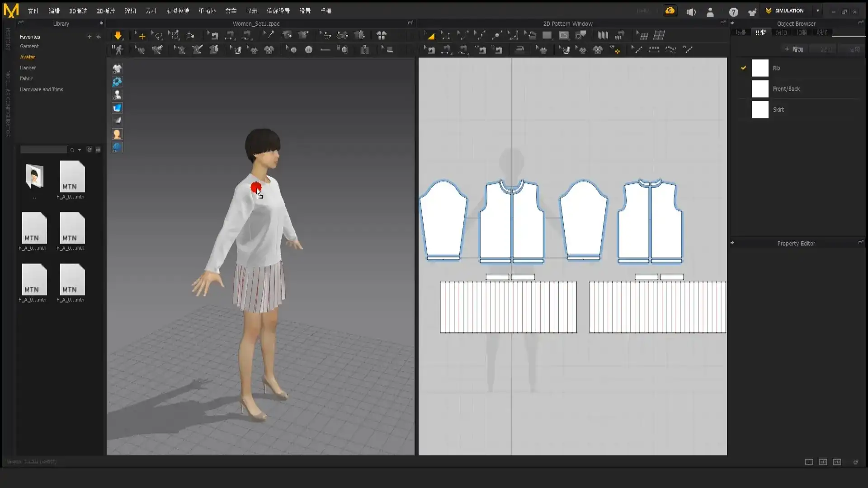Expand the Property Editor panel arrow
The height and width of the screenshot is (488, 868).
click(733, 243)
